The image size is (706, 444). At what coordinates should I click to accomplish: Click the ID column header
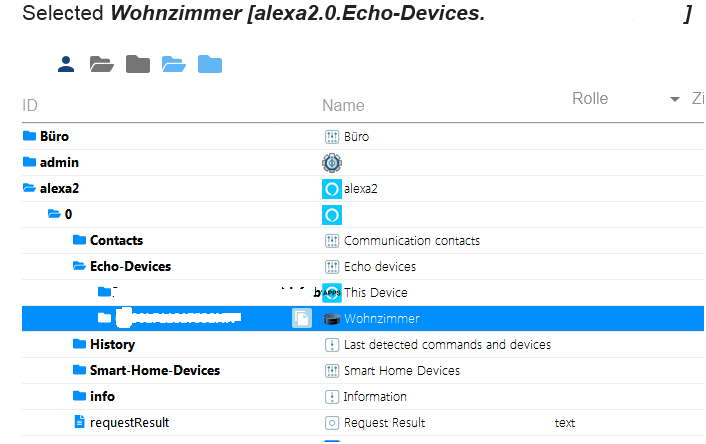coord(30,105)
